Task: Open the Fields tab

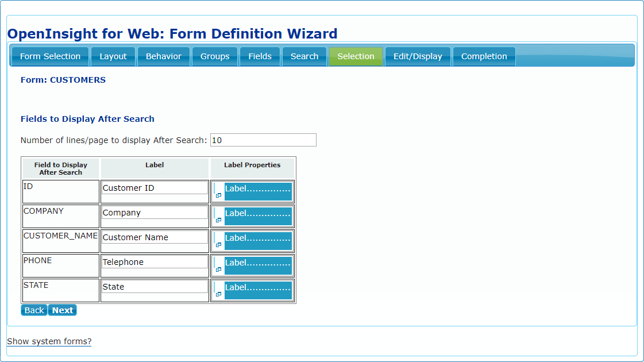Action: 260,56
